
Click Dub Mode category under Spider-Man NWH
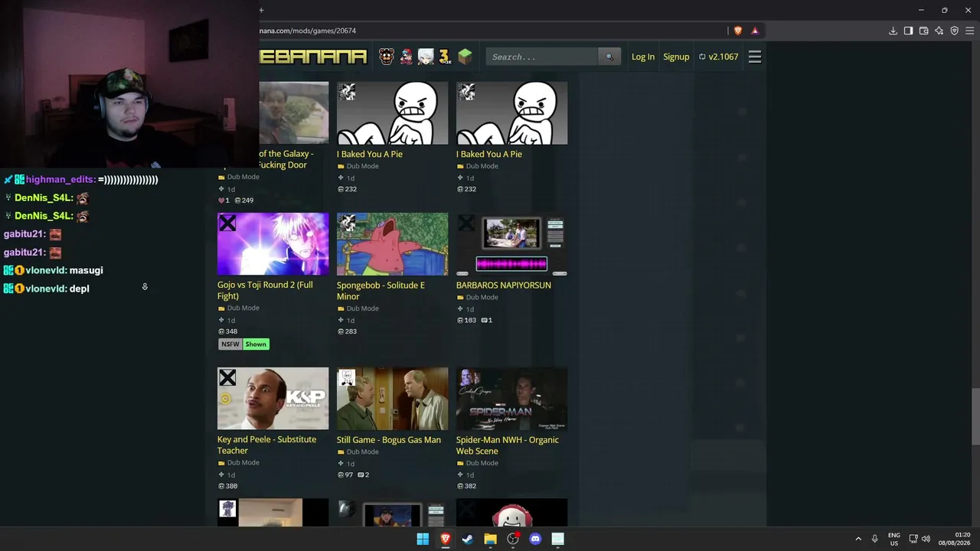click(482, 463)
